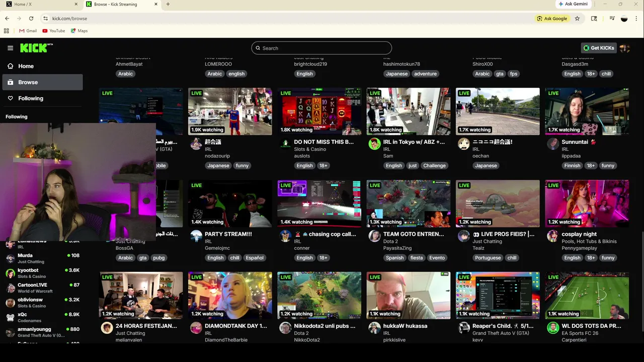Viewport: 644px width, 362px height.
Task: Click the PayasitaZing channel avatar
Action: point(374,236)
